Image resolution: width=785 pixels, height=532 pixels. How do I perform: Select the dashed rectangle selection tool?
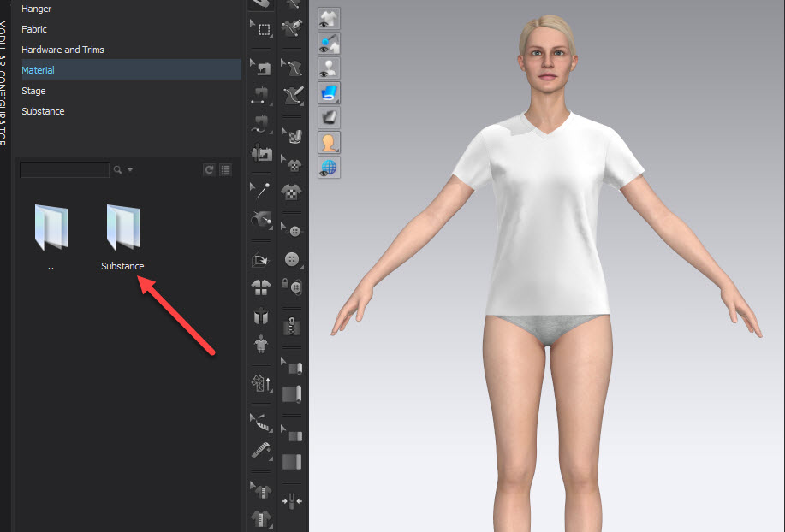click(x=263, y=30)
